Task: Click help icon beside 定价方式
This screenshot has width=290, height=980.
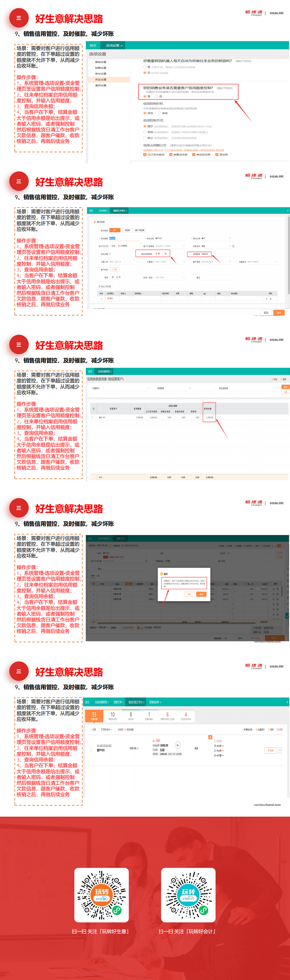Action: 107,246
